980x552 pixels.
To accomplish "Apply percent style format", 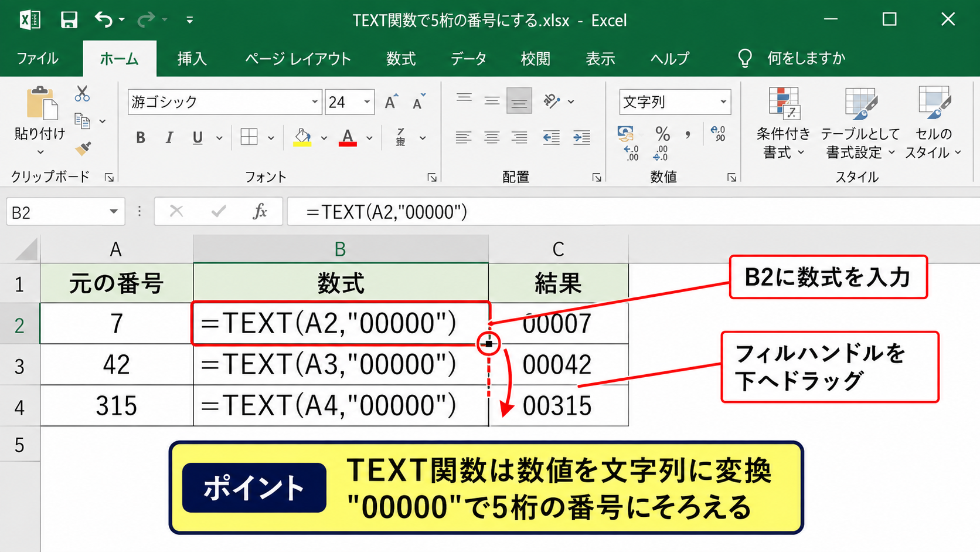I will coord(662,134).
